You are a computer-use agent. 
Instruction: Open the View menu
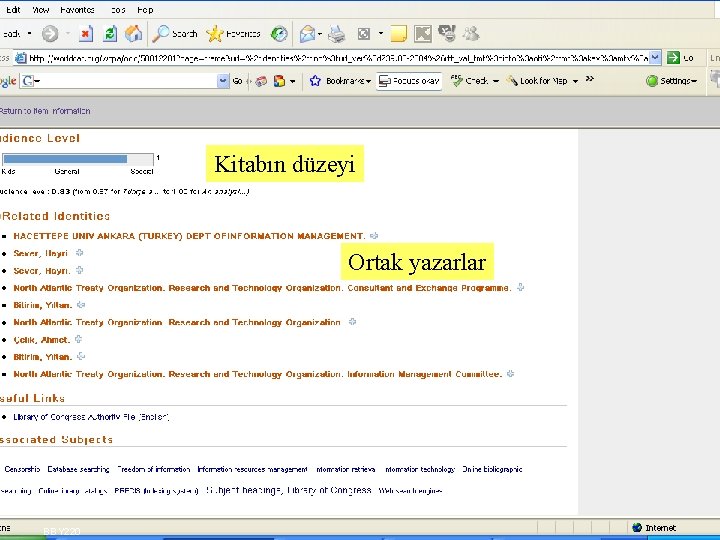point(41,10)
